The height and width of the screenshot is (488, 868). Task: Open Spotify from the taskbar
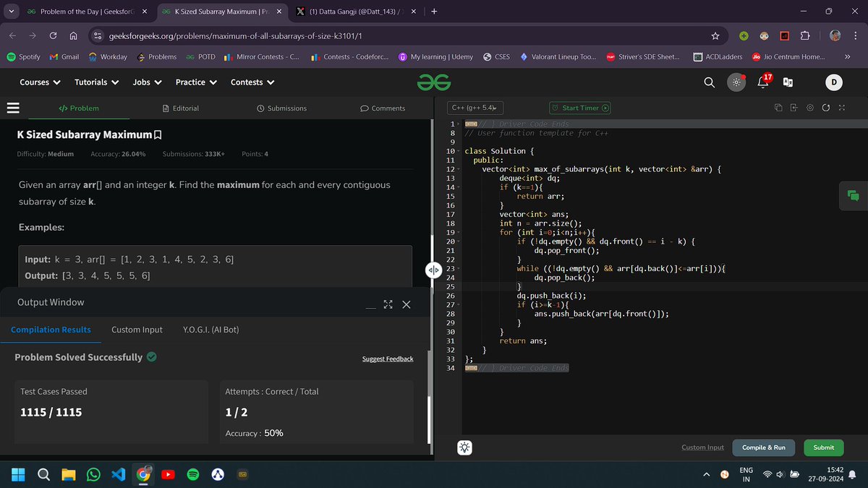click(x=193, y=474)
